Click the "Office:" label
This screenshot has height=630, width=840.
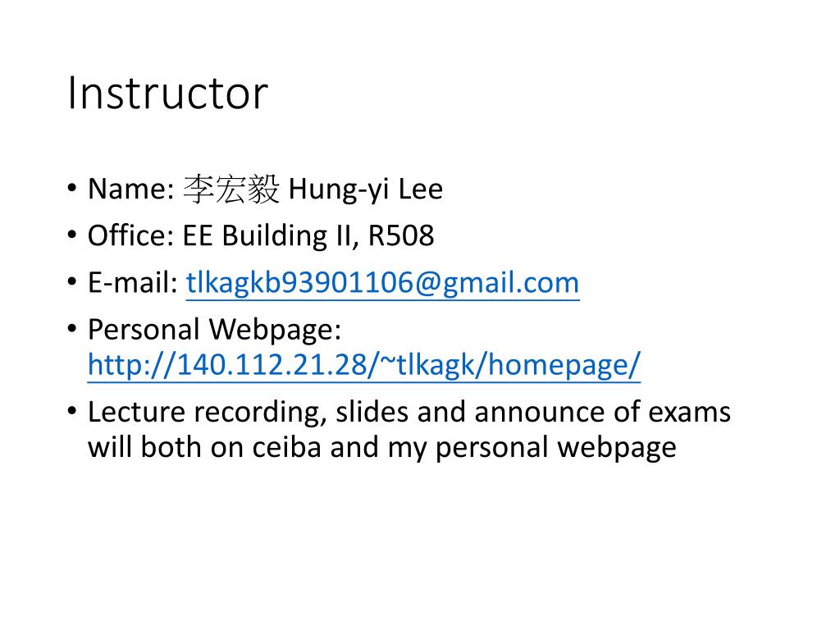click(131, 235)
